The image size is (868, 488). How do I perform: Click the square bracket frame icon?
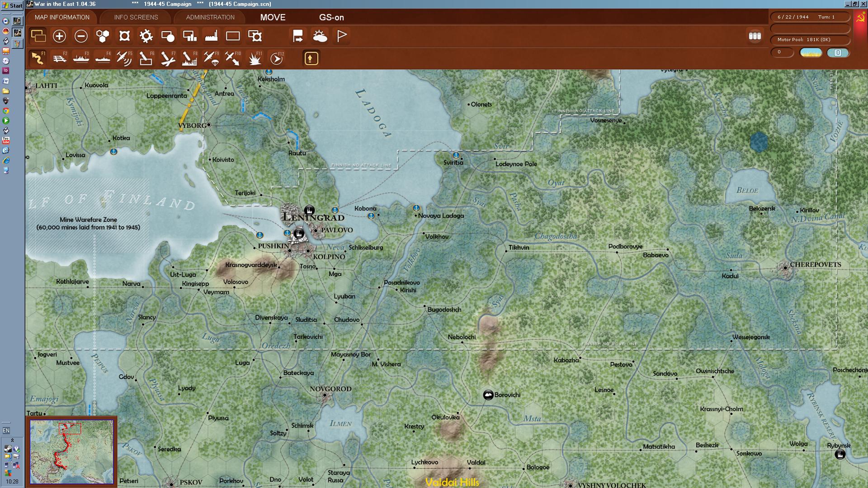(x=124, y=36)
